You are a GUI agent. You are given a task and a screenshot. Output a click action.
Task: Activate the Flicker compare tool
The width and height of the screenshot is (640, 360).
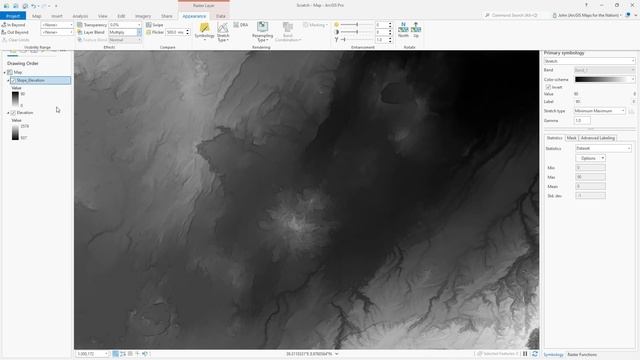pyautogui.click(x=155, y=32)
